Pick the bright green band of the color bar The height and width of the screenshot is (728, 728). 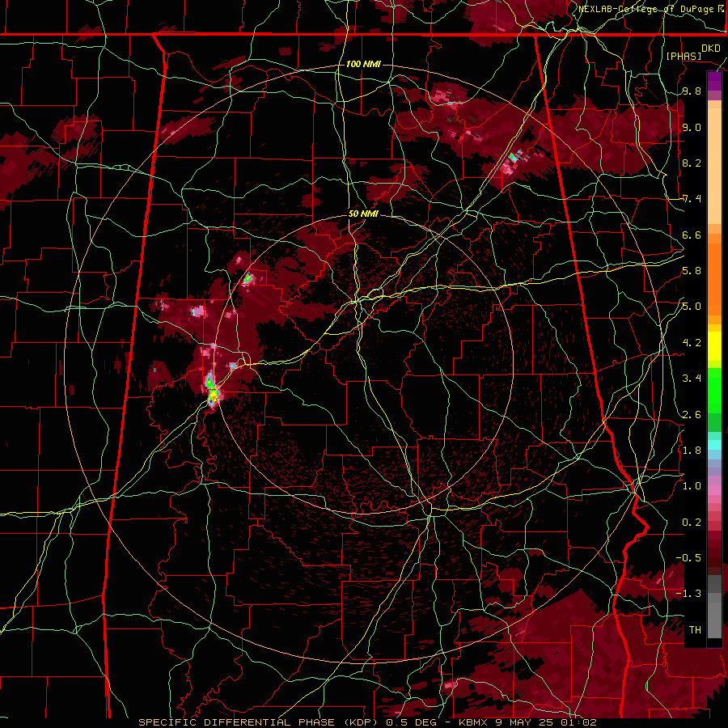coord(714,392)
